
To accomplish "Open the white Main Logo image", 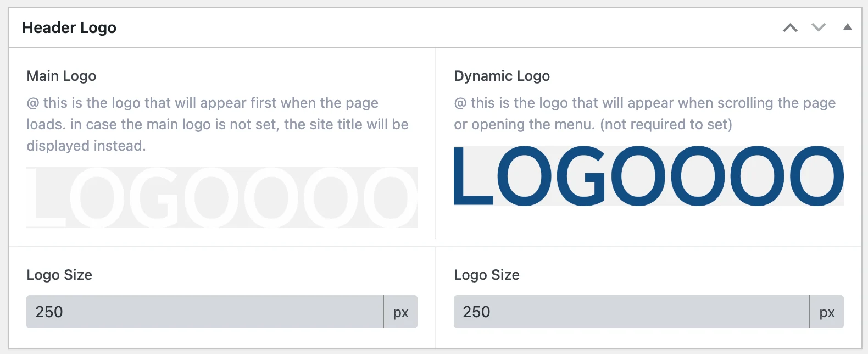I will click(222, 197).
